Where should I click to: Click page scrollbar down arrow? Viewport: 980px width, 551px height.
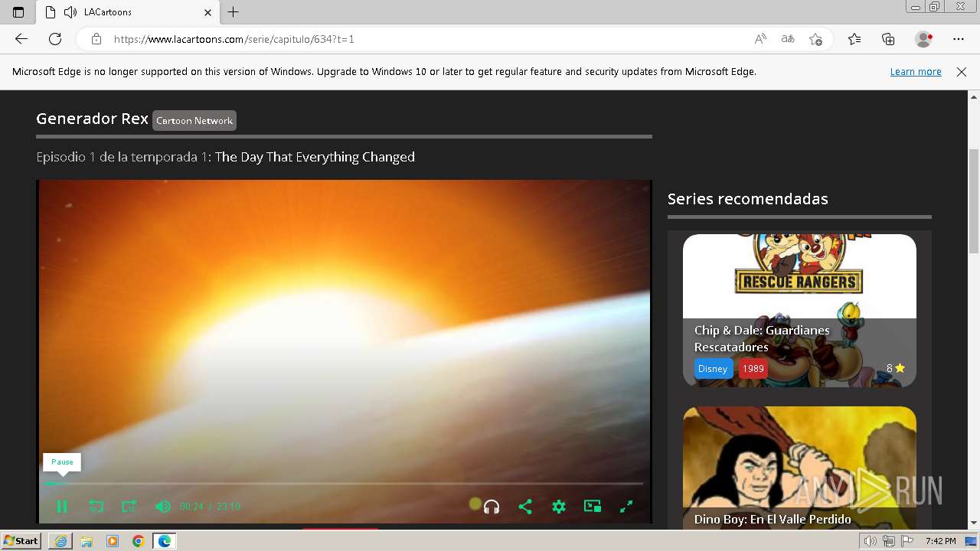(x=974, y=523)
